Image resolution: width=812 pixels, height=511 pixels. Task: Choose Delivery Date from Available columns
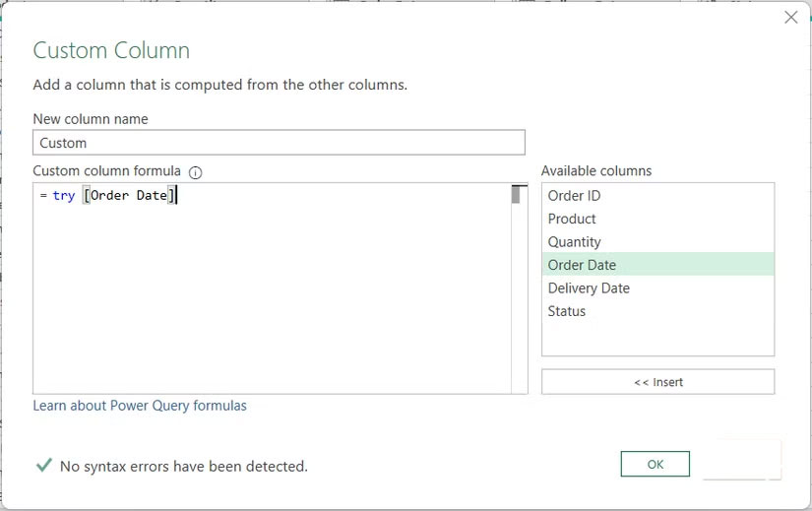click(x=589, y=288)
